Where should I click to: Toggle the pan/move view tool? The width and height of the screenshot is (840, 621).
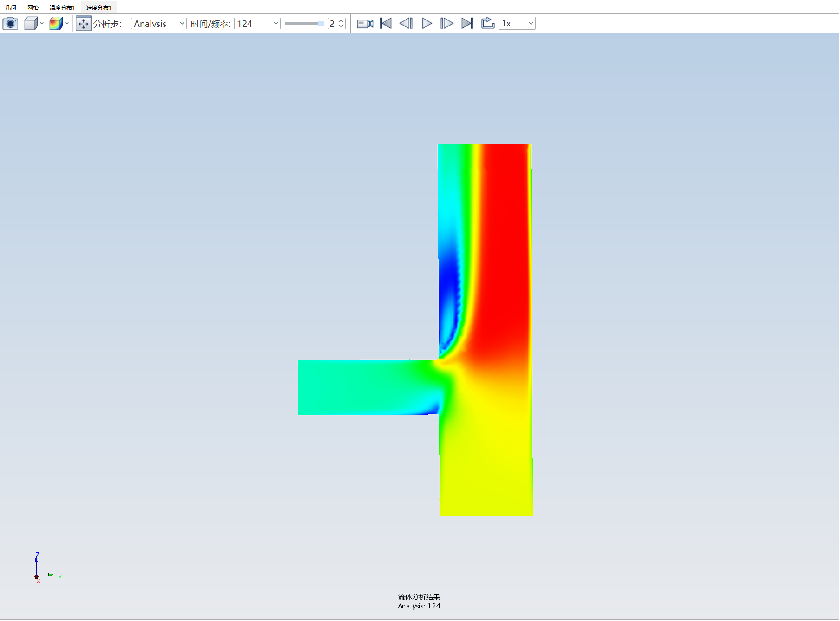84,24
